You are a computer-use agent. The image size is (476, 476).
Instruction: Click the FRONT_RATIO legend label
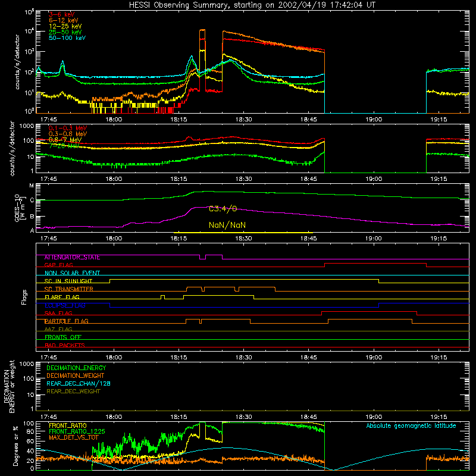(x=68, y=425)
